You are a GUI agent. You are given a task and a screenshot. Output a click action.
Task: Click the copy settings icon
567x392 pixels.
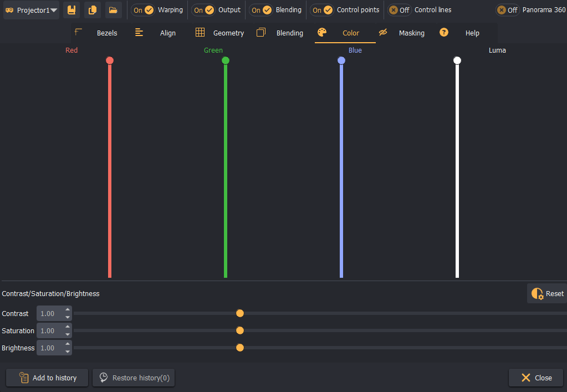pyautogui.click(x=92, y=10)
